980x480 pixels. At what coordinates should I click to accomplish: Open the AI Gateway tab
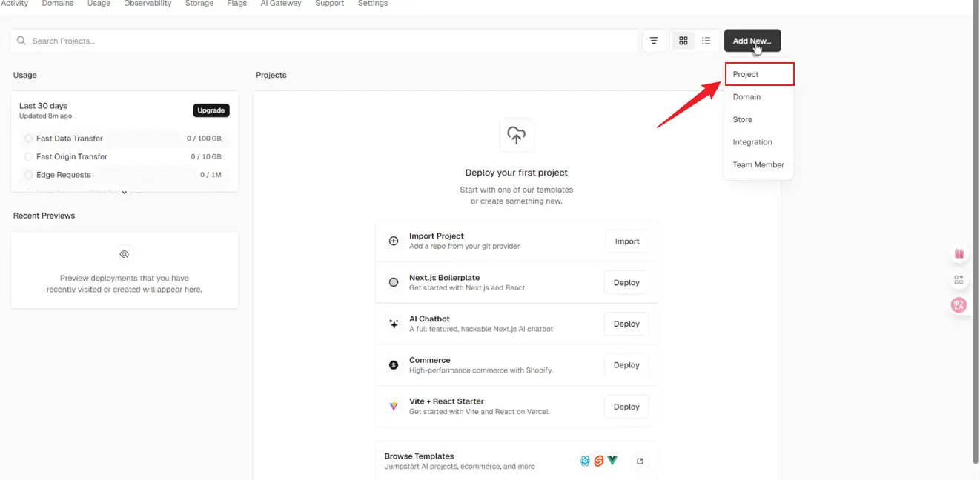(281, 4)
